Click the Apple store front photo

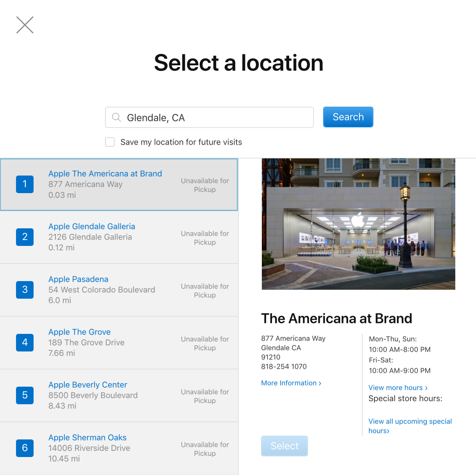[x=358, y=224]
